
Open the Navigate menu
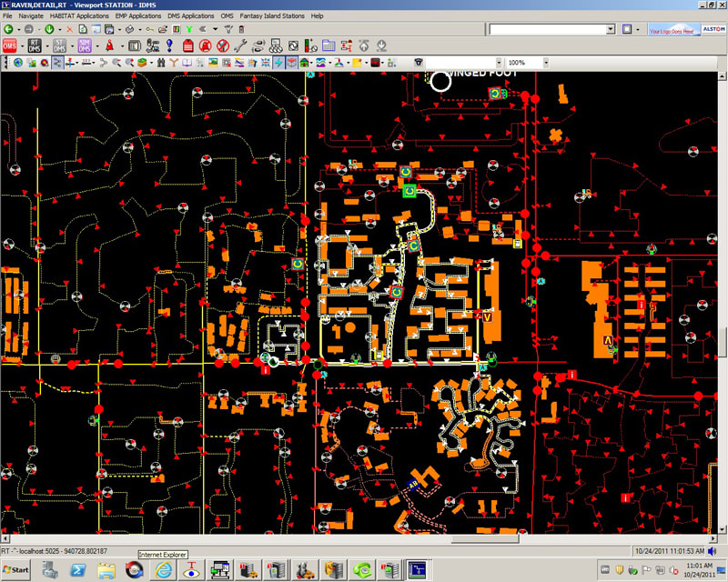pyautogui.click(x=31, y=15)
